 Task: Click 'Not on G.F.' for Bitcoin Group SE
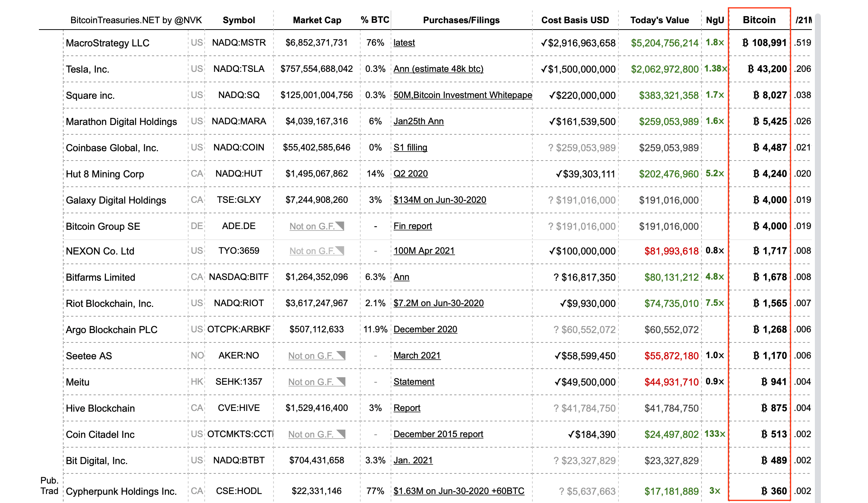click(312, 226)
